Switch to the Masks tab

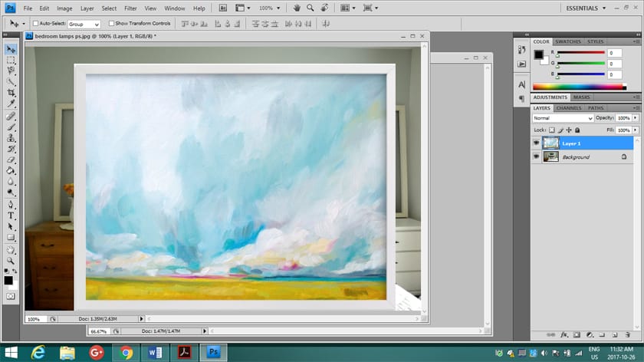582,97
